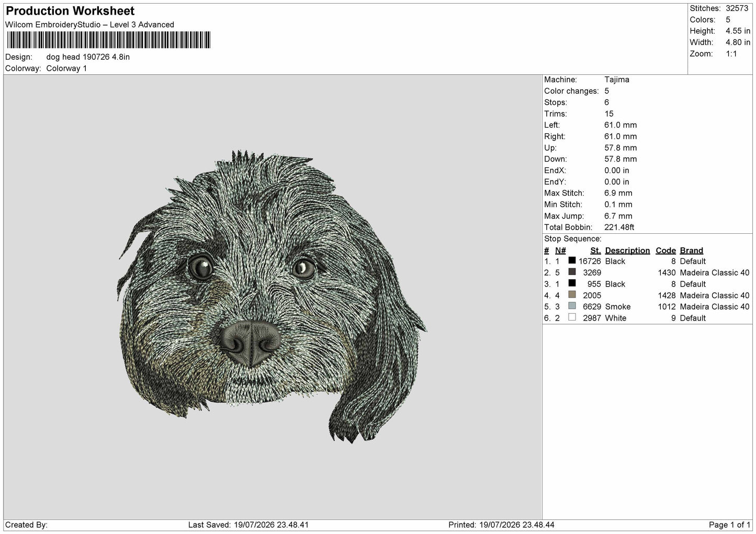Click the 'Code' column header
This screenshot has height=534, width=756.
[x=666, y=251]
